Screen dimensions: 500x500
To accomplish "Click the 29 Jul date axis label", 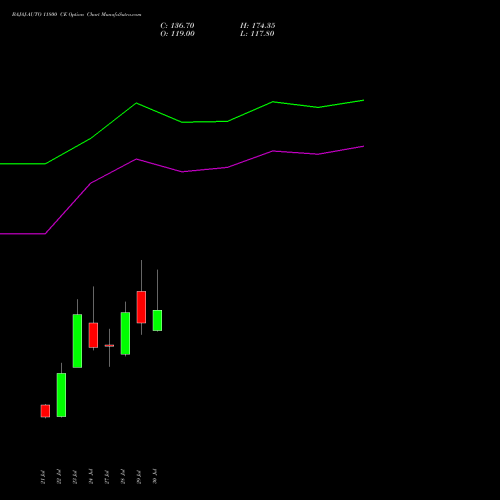I will [x=139, y=477].
